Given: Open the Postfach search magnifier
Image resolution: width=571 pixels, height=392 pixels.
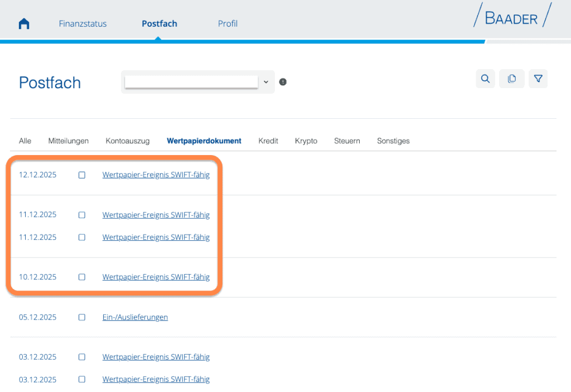Looking at the screenshot, I should click(485, 79).
